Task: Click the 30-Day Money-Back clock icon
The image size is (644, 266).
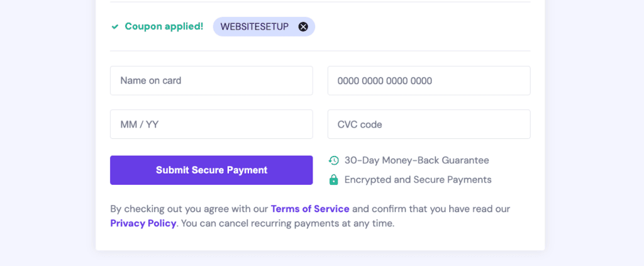Action: tap(334, 160)
